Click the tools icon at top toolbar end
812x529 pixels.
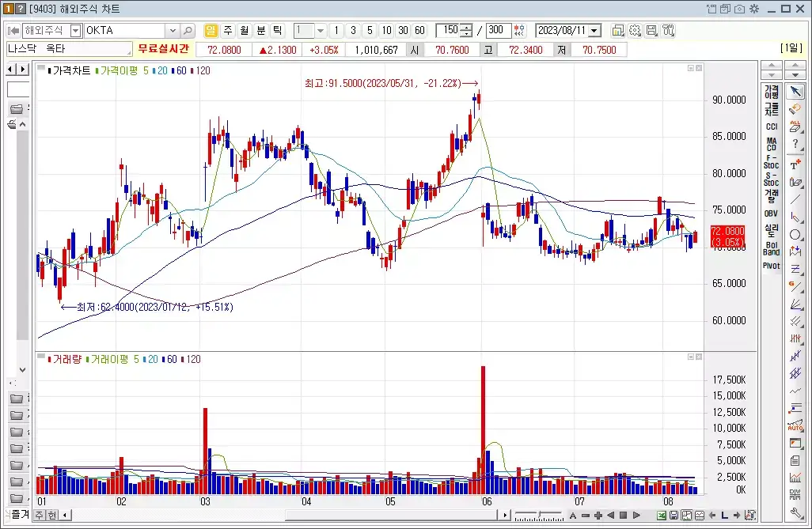669,31
